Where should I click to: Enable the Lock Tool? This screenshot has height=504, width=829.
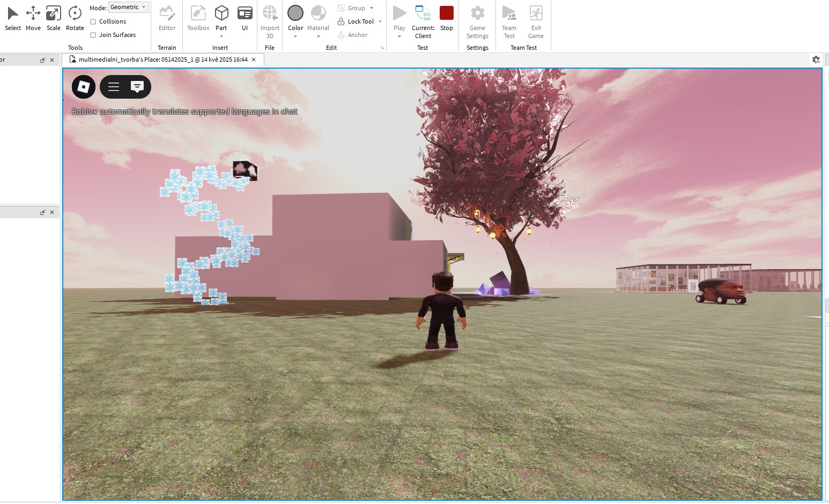tap(356, 21)
